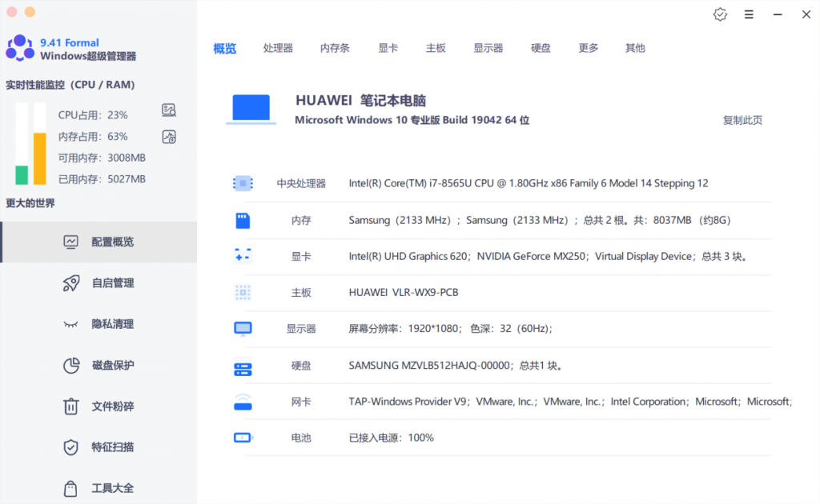Click the monitor icon in 显示器 row

(x=243, y=329)
